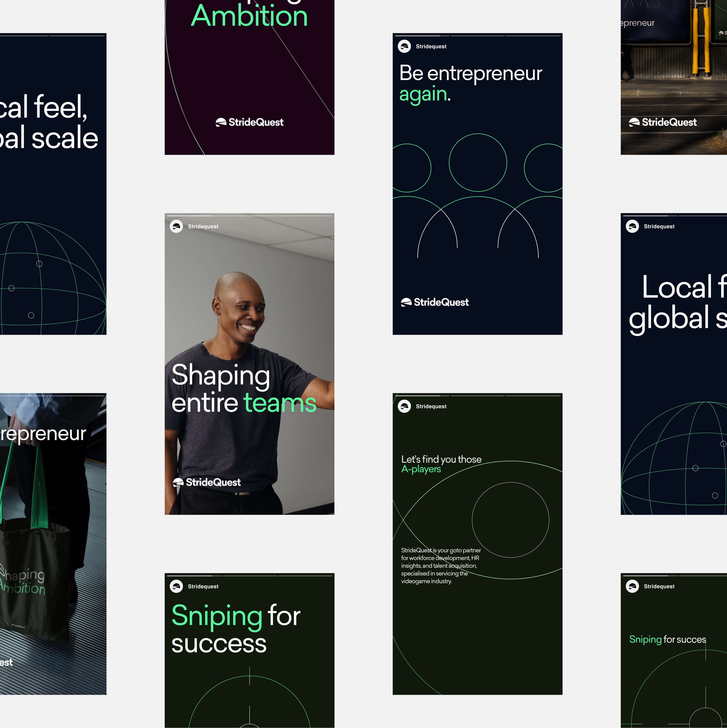Select the StrideQuest logo on the Shaping entire teams card

pyautogui.click(x=207, y=482)
